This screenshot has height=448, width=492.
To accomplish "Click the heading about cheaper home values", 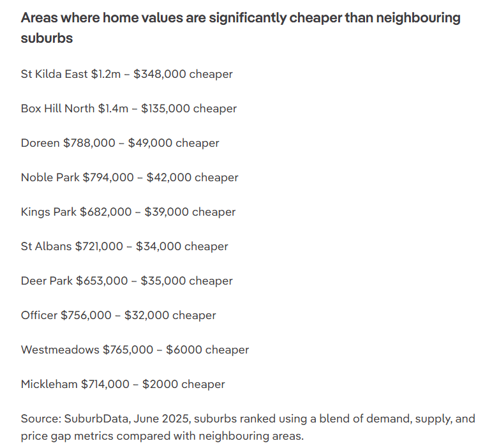I will pos(241,27).
